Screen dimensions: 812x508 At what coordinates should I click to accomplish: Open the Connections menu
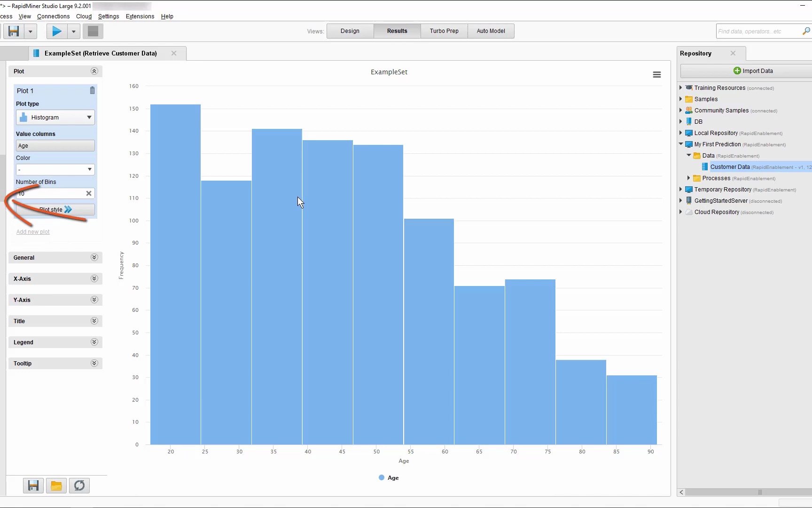53,16
